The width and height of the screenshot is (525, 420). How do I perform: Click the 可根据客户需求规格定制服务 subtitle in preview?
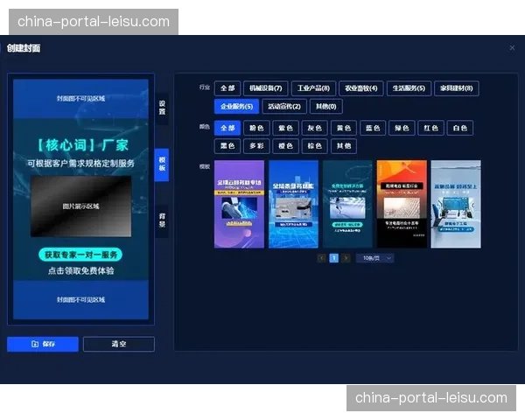point(80,164)
